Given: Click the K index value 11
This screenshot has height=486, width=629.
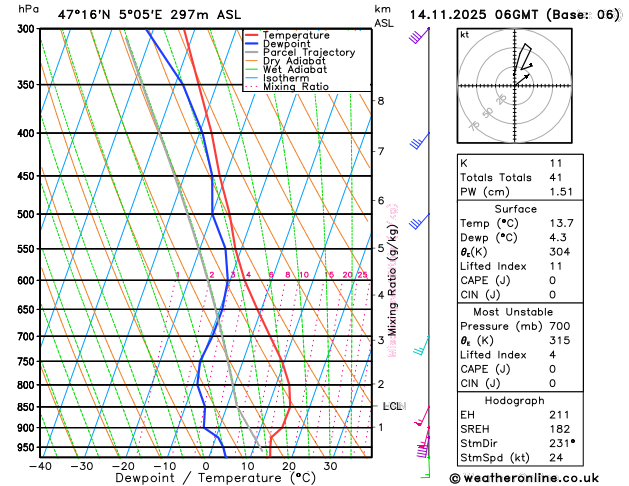Looking at the screenshot, I should (x=556, y=163).
